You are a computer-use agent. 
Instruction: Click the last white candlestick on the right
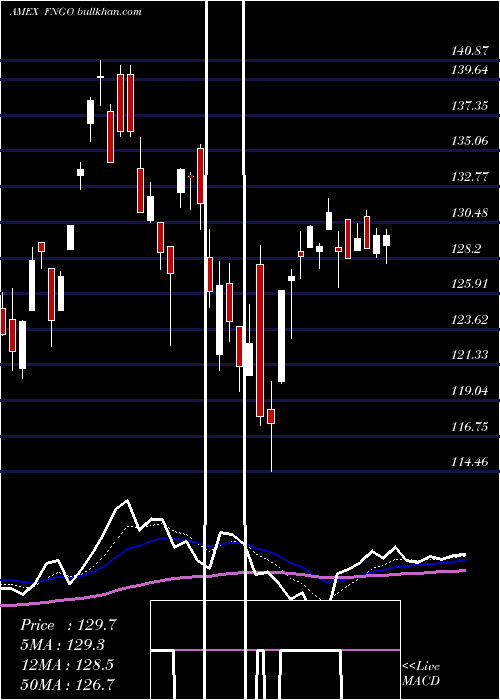387,241
